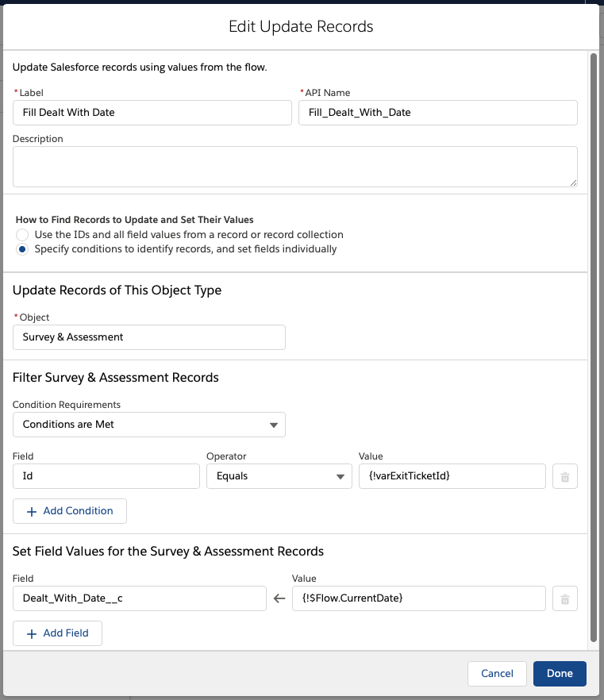Click the {!varExitTicketId} value field
The height and width of the screenshot is (700, 604).
452,476
